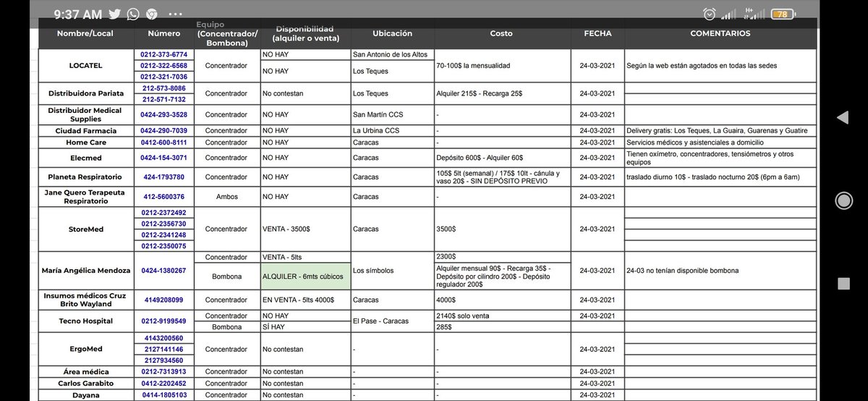Select the comment about web agotados en sedes

tap(720, 66)
